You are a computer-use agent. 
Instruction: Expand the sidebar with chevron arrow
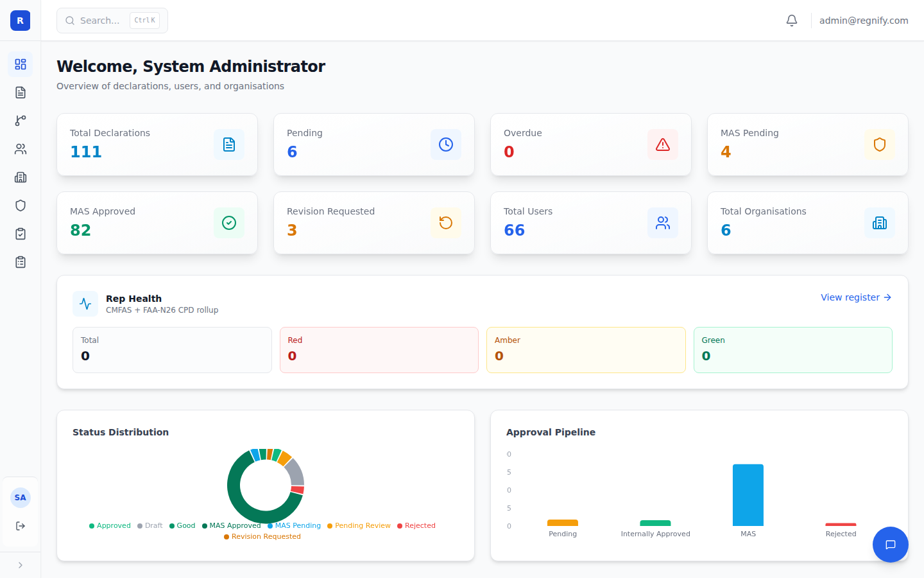tap(21, 565)
